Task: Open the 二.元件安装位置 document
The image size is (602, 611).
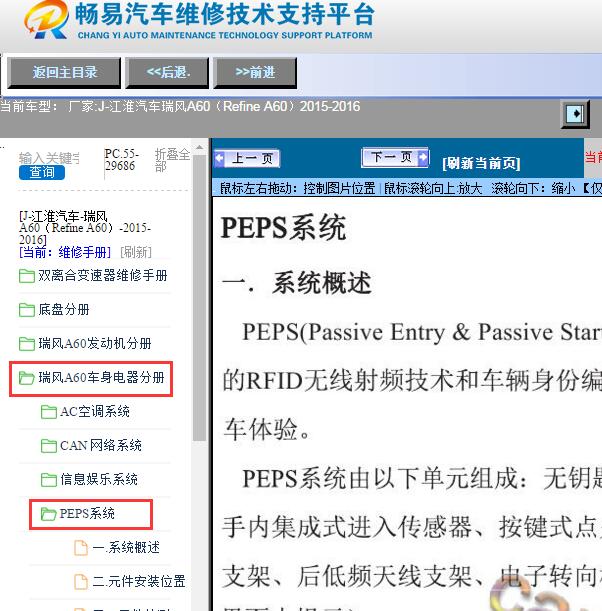Action: pos(139,582)
